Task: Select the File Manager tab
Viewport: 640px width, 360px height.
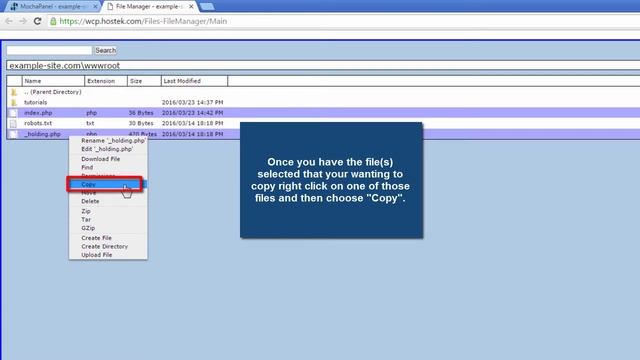Action: tap(149, 7)
